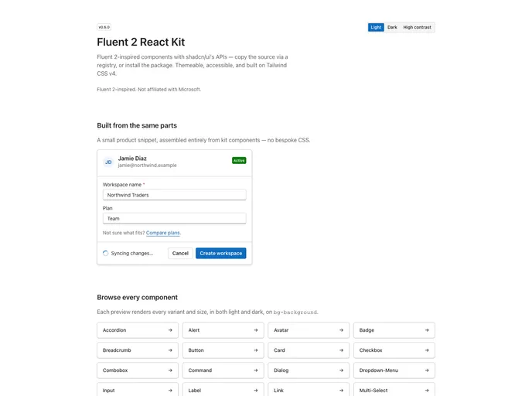Click the JD avatar
The width and height of the screenshot is (532, 396).
point(108,162)
